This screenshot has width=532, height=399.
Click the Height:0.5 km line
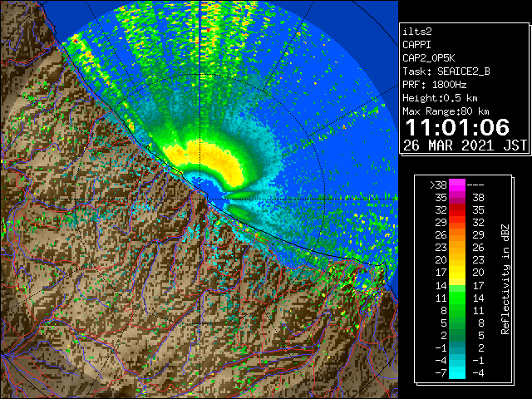click(x=440, y=98)
